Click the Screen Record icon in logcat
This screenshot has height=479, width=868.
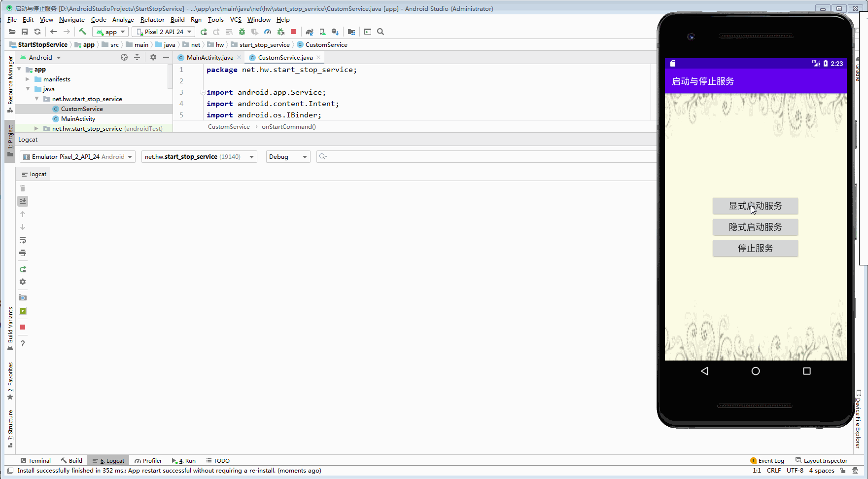pyautogui.click(x=23, y=311)
